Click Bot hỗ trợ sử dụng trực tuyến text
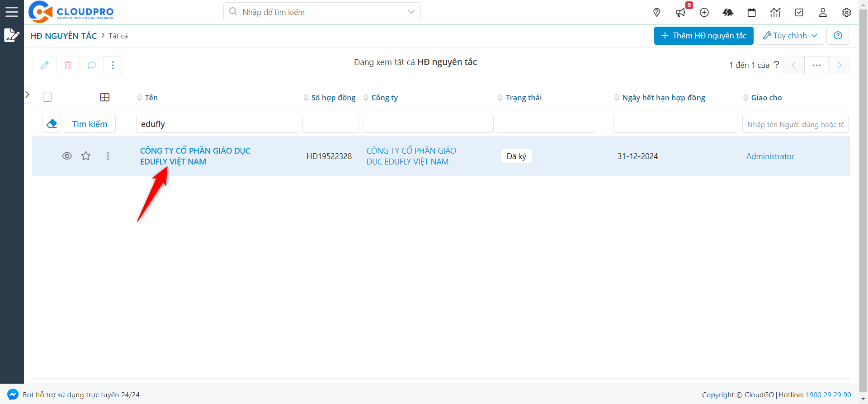 (81, 395)
